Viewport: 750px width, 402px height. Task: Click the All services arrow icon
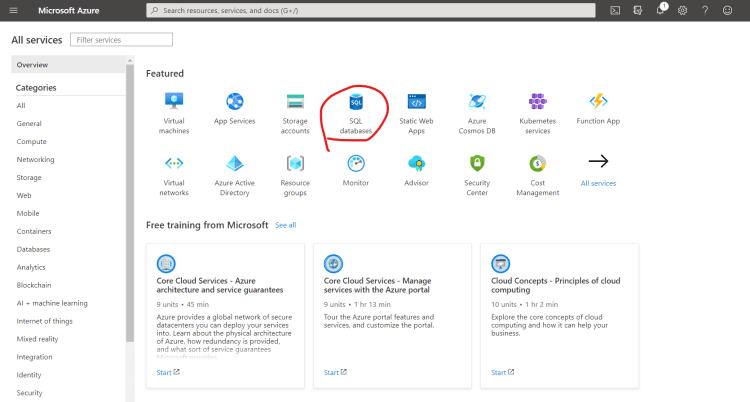pyautogui.click(x=598, y=161)
